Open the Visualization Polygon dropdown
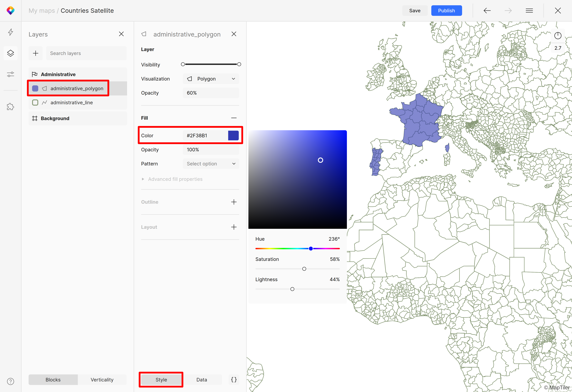The height and width of the screenshot is (392, 572). [x=211, y=79]
